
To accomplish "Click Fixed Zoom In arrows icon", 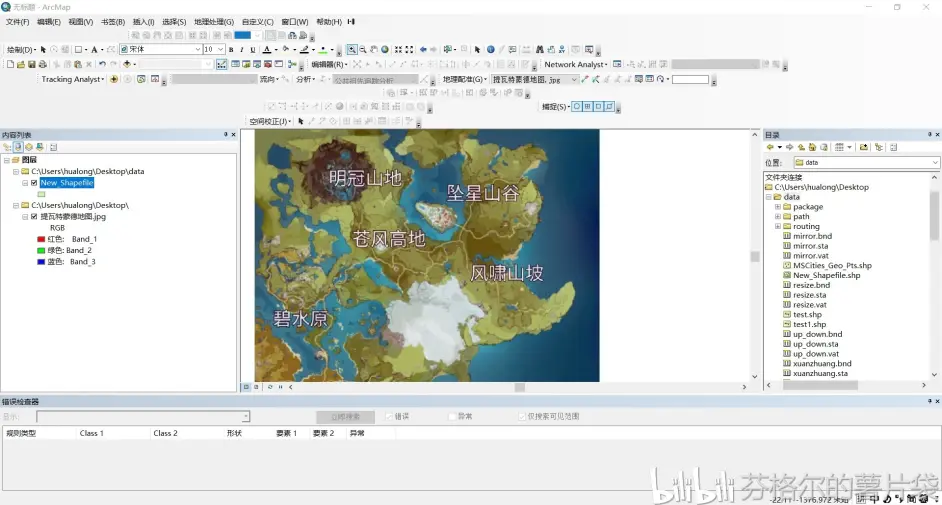I will 398,49.
